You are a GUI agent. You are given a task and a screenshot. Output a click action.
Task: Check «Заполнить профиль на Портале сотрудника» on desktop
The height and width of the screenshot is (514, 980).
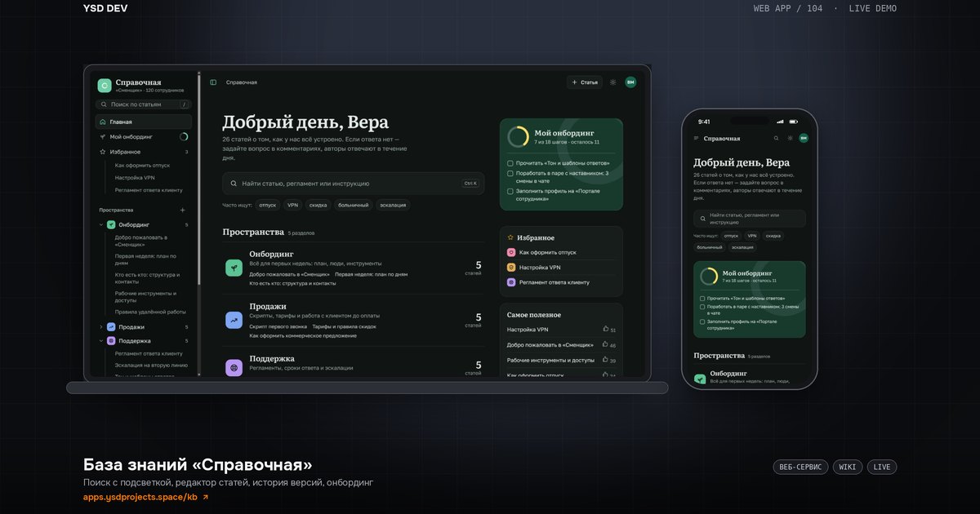(510, 191)
